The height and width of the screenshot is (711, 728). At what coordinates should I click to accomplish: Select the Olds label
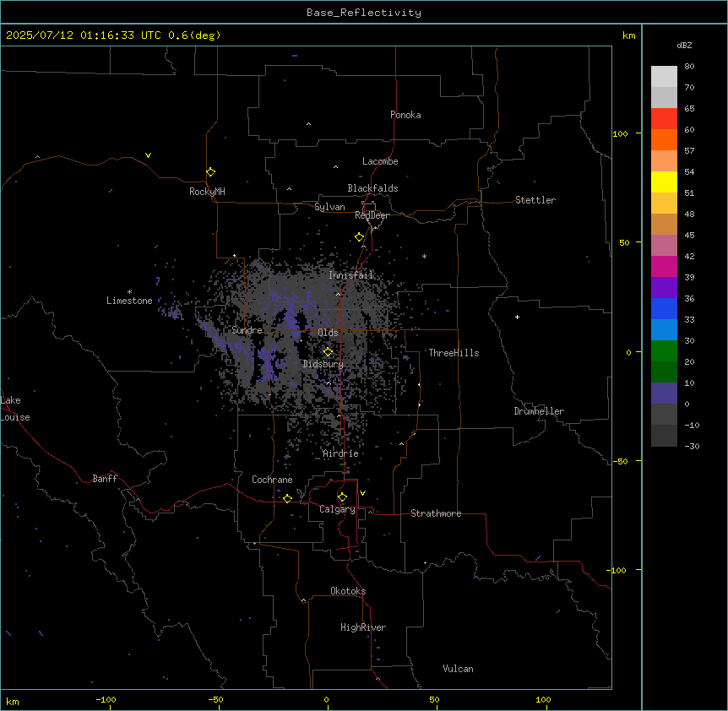point(328,333)
